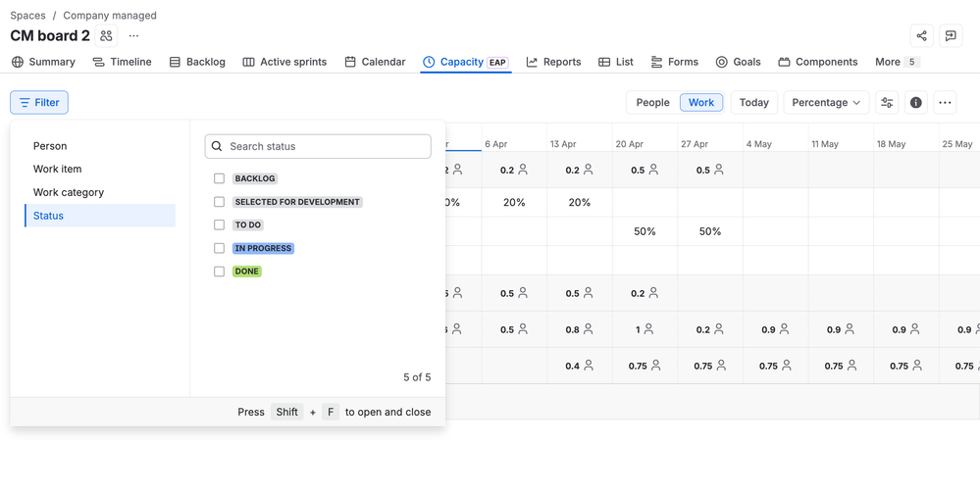This screenshot has height=495, width=980.
Task: Click the 20% cell under 6 Apr
Action: point(514,202)
